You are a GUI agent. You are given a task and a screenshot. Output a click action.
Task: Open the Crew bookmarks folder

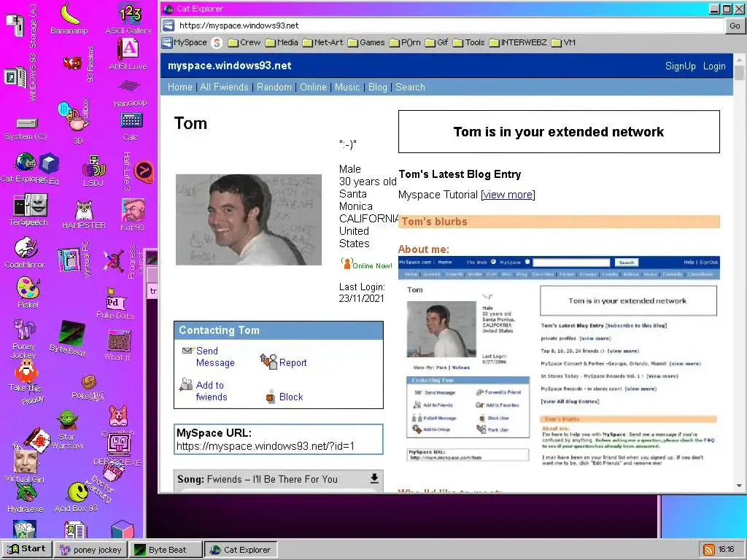pos(244,42)
